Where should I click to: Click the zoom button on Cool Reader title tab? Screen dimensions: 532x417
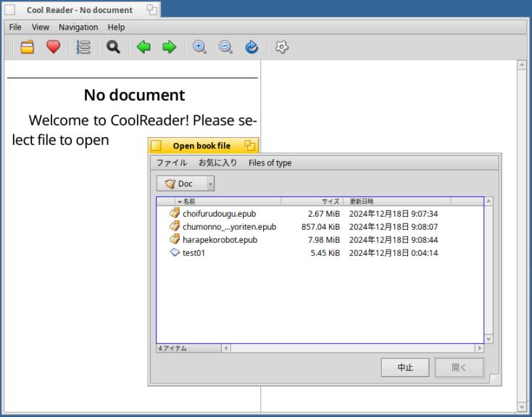pyautogui.click(x=152, y=10)
